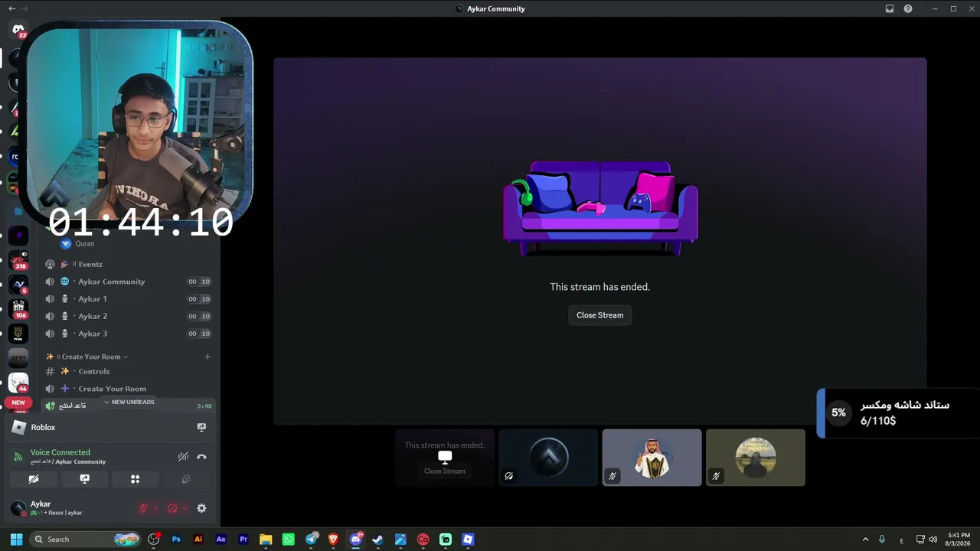Click the Roblox activity label
Screen dimensions: 980x551
pyautogui.click(x=43, y=427)
